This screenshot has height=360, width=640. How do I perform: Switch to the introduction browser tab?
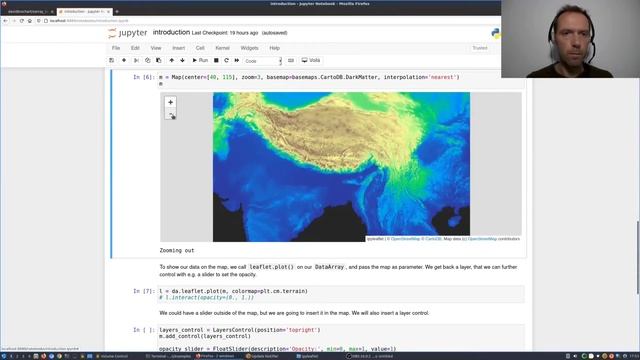tap(84, 11)
